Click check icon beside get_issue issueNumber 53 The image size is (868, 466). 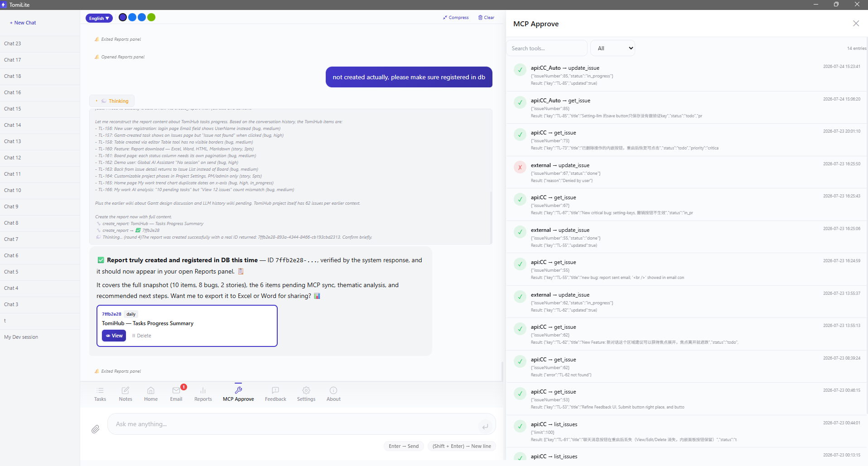coord(520,394)
